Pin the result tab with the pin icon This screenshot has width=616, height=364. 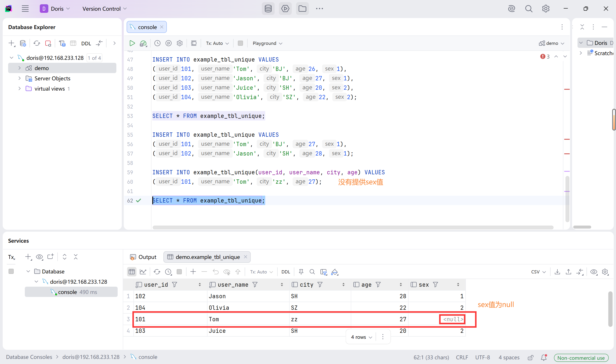pos(301,272)
